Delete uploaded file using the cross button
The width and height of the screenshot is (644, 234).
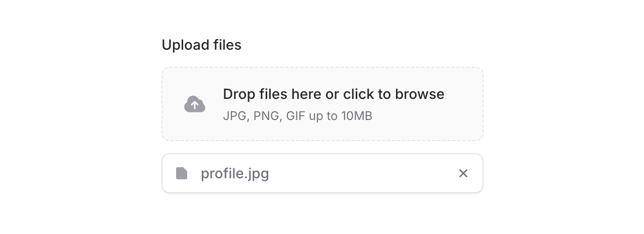(x=463, y=173)
